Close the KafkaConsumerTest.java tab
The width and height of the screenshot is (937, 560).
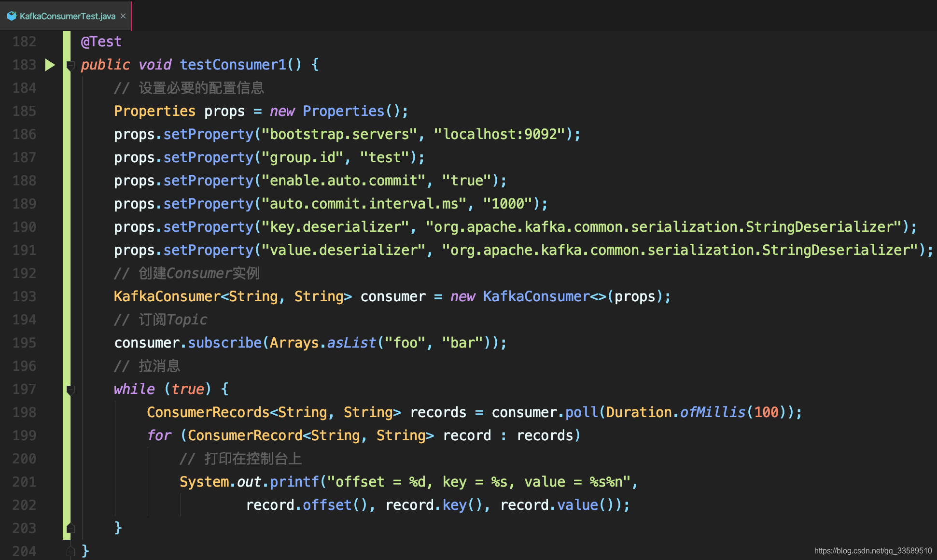point(123,16)
